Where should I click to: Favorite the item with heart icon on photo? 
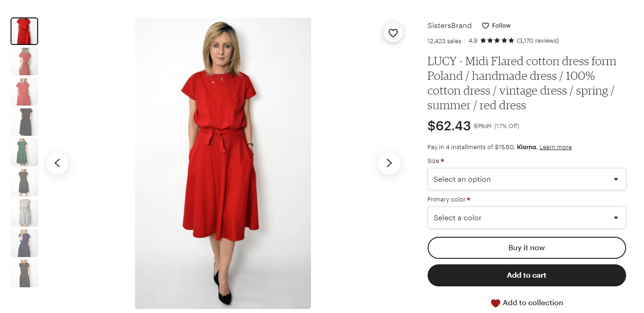pyautogui.click(x=393, y=33)
